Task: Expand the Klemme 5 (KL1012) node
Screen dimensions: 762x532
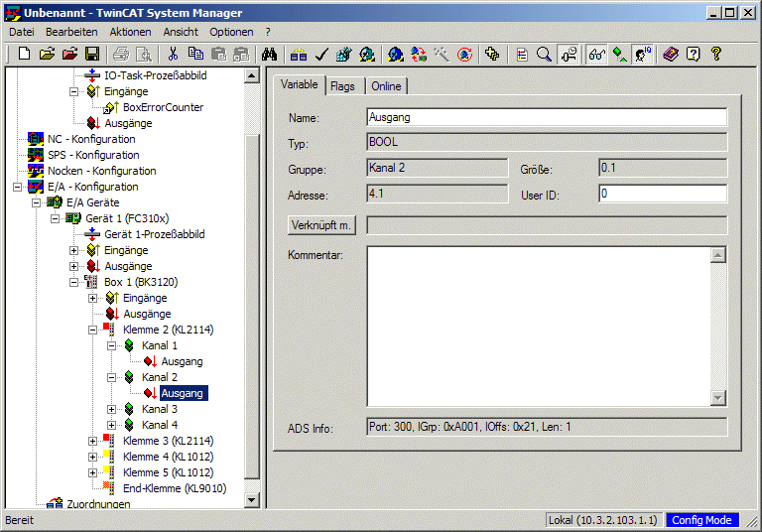Action: (93, 472)
